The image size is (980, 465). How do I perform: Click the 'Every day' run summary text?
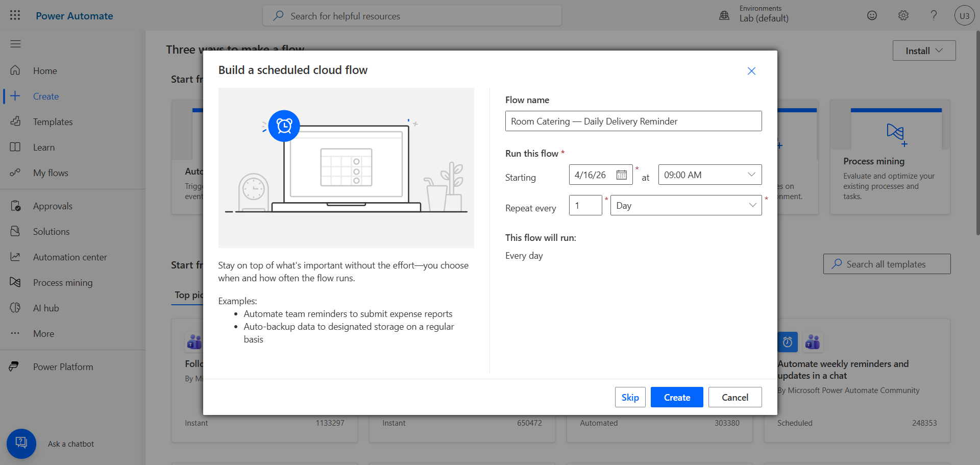(524, 256)
